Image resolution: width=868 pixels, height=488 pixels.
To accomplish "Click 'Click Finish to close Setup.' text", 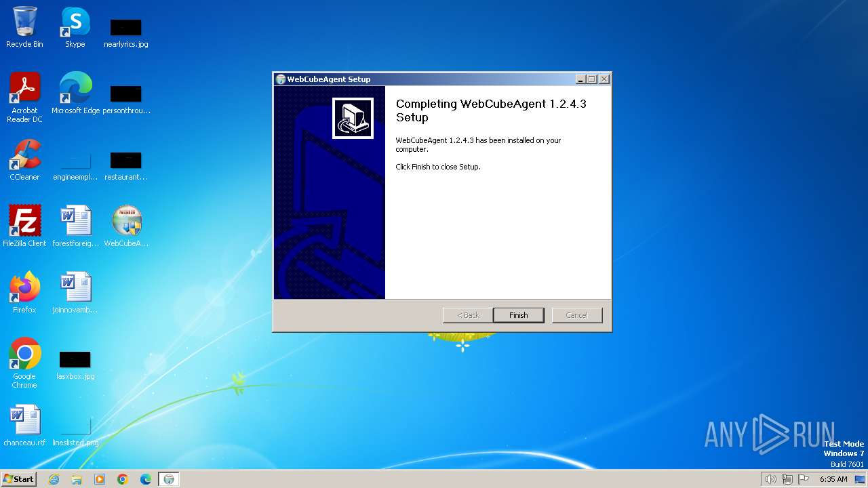I will (x=438, y=167).
